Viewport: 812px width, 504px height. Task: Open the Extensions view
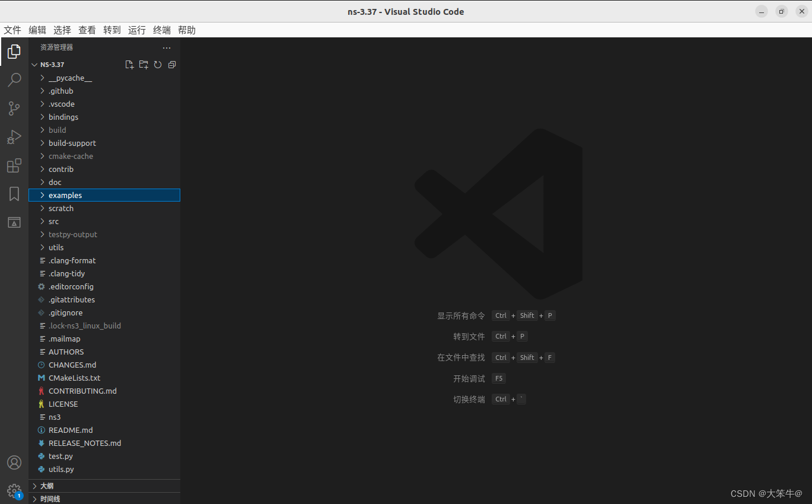coord(14,165)
